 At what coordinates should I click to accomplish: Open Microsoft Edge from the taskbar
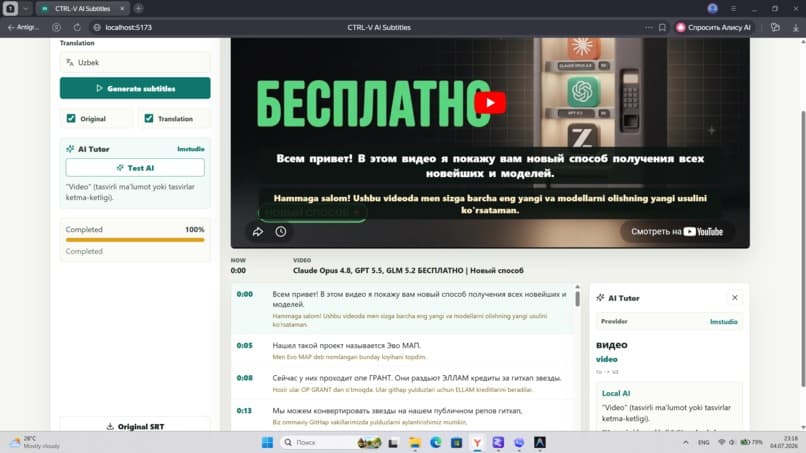click(435, 442)
